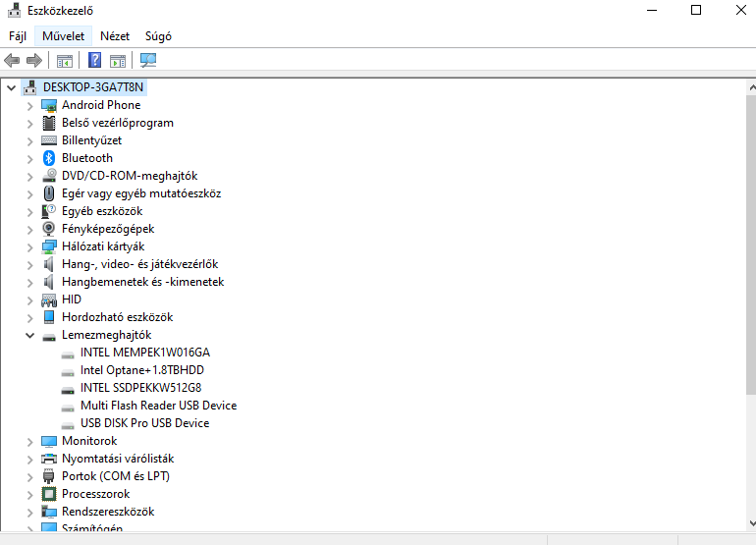756x545 pixels.
Task: Expand the Billentyűzet category
Action: 29,140
